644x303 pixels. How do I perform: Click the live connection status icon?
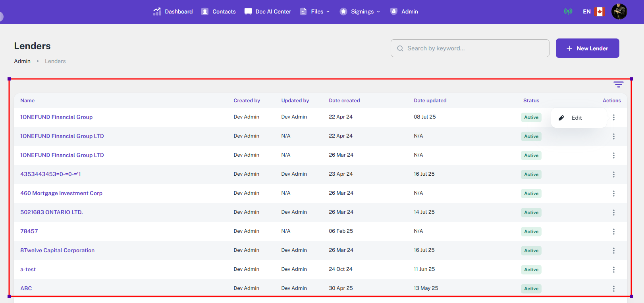[568, 12]
